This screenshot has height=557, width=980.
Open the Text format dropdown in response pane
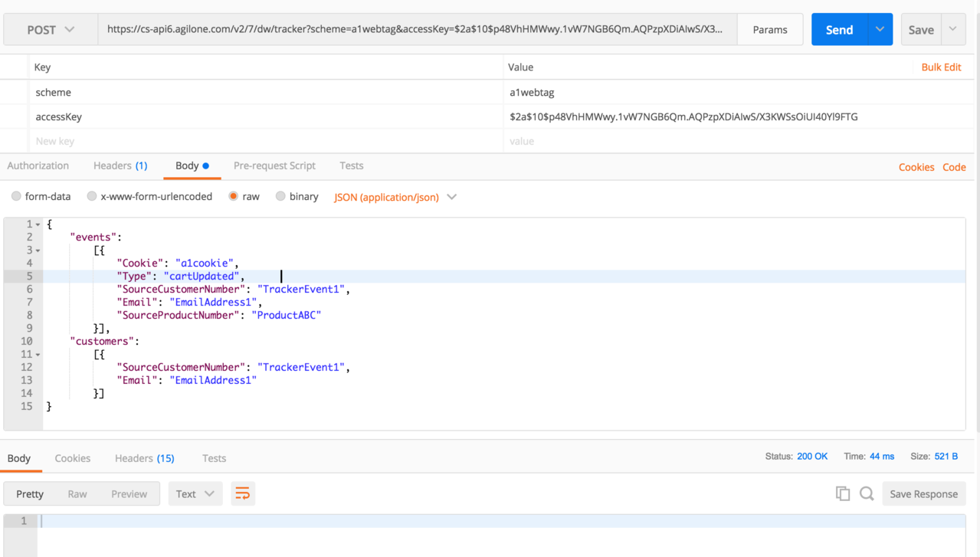195,493
